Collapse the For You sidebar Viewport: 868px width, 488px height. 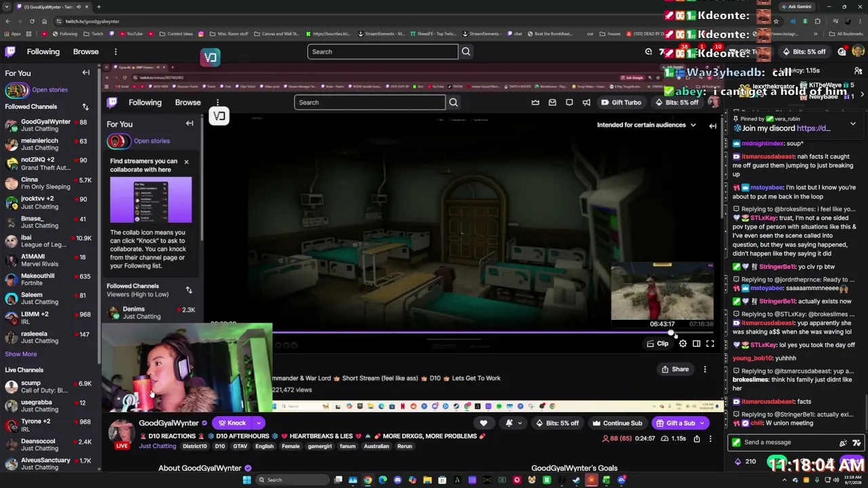tap(86, 73)
